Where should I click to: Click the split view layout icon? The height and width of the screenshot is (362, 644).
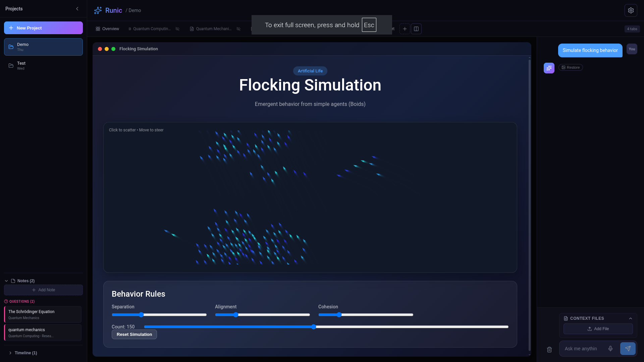pyautogui.click(x=416, y=29)
